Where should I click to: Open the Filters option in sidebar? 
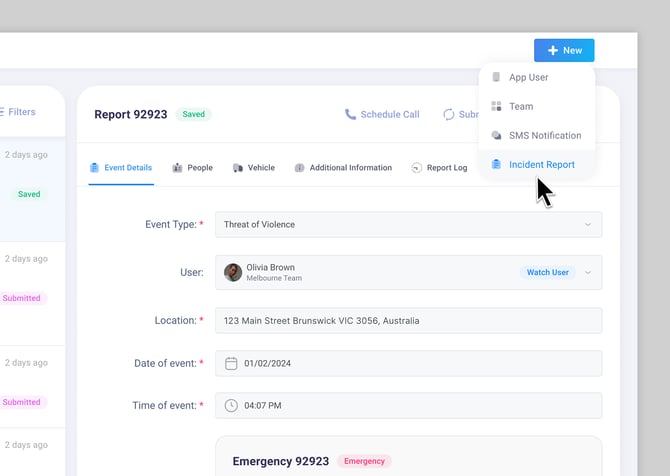tap(18, 112)
